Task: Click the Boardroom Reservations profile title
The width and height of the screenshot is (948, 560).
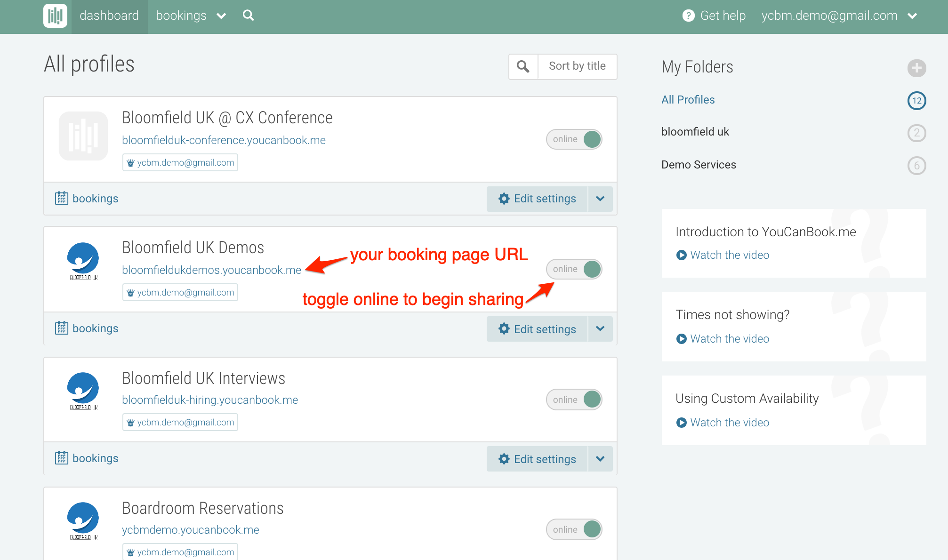Action: pyautogui.click(x=203, y=508)
